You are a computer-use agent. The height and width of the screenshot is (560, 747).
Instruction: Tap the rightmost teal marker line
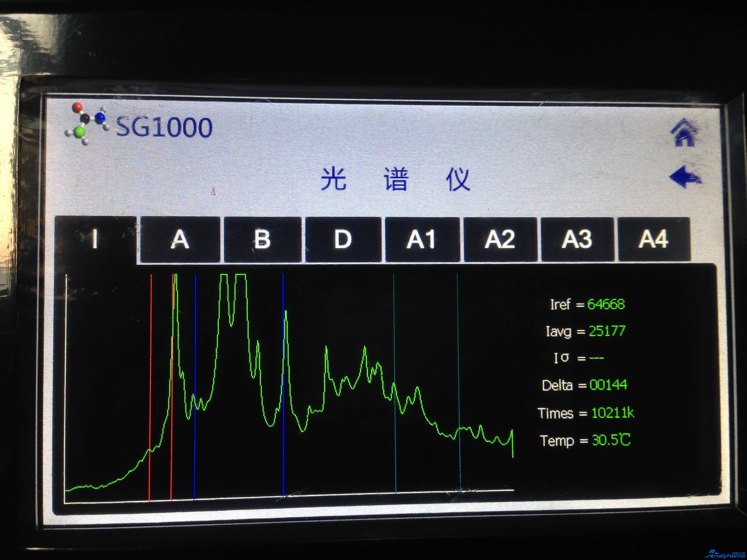click(459, 382)
